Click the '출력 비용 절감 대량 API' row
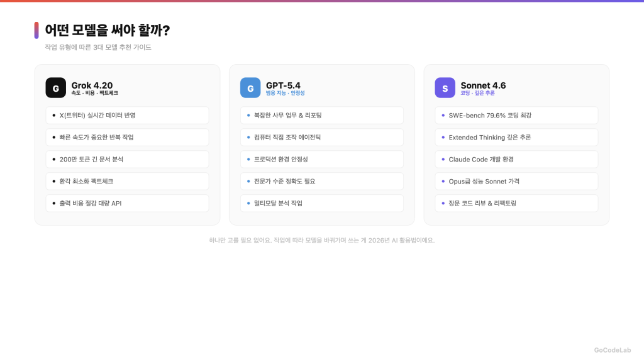The image size is (644, 362). (x=127, y=204)
